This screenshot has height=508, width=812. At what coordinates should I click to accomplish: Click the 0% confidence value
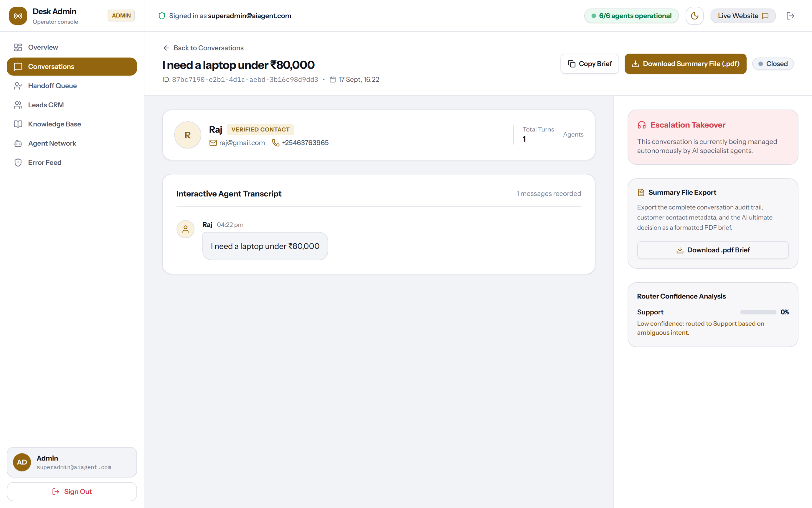click(784, 312)
